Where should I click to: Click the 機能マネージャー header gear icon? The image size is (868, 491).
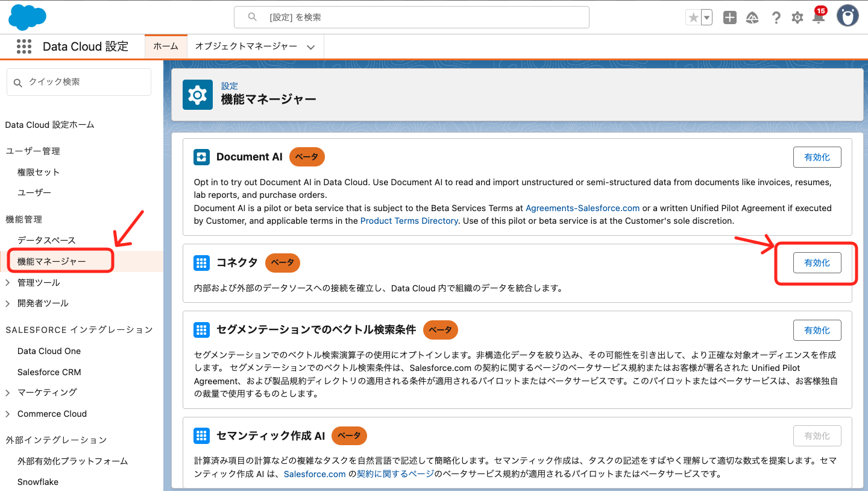tap(198, 95)
